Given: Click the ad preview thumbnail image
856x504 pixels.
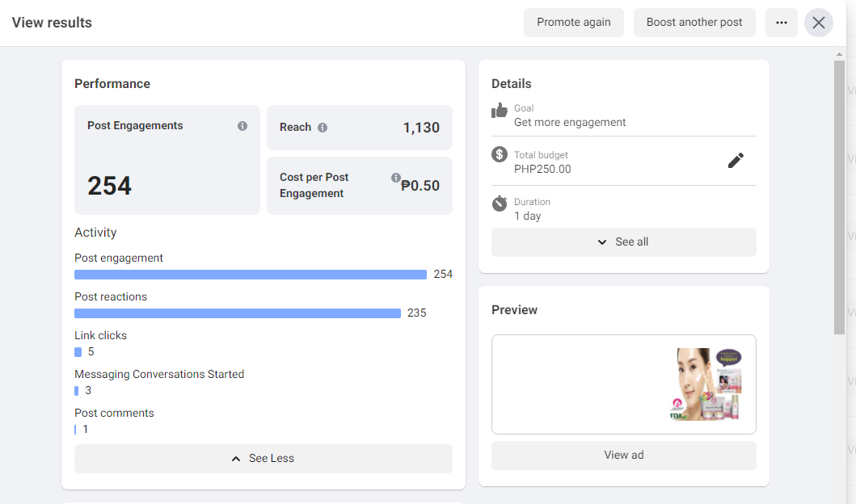Looking at the screenshot, I should click(x=706, y=384).
